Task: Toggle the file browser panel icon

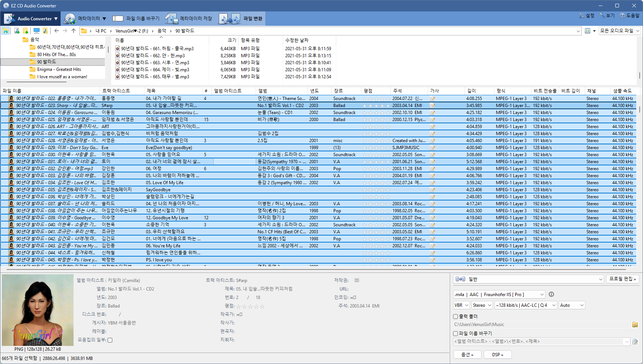Action: coord(6,31)
